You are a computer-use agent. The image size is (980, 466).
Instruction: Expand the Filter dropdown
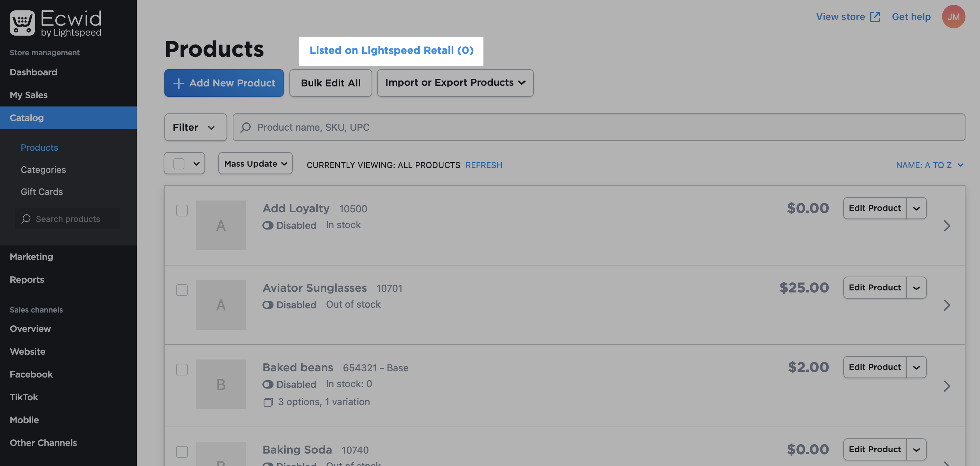pyautogui.click(x=195, y=127)
